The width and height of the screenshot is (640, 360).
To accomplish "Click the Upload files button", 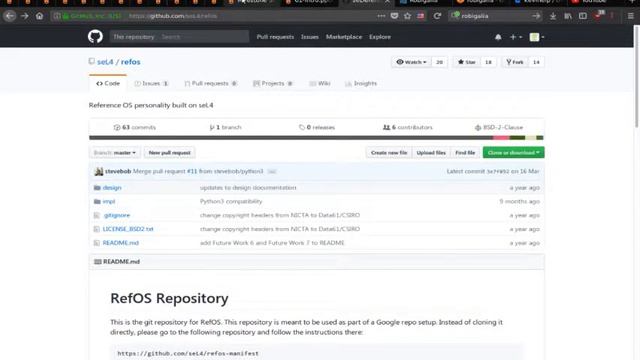I will click(x=431, y=153).
